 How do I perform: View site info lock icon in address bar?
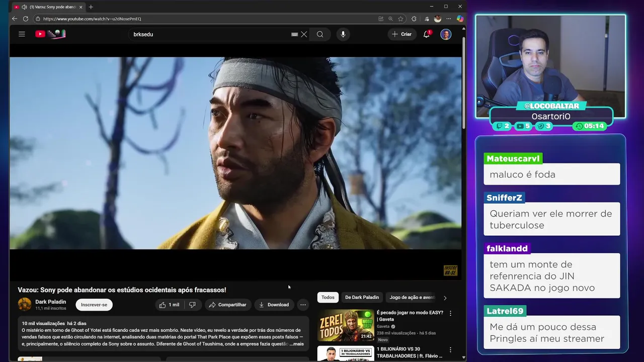tap(38, 19)
